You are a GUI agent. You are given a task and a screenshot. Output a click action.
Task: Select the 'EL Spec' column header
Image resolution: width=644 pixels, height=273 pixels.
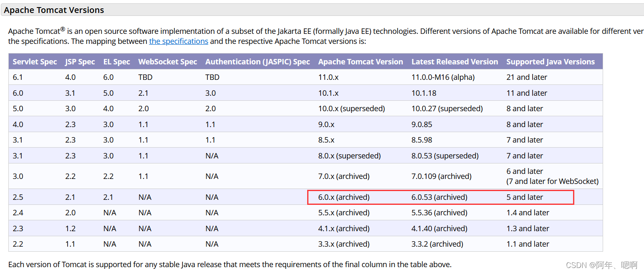point(116,61)
